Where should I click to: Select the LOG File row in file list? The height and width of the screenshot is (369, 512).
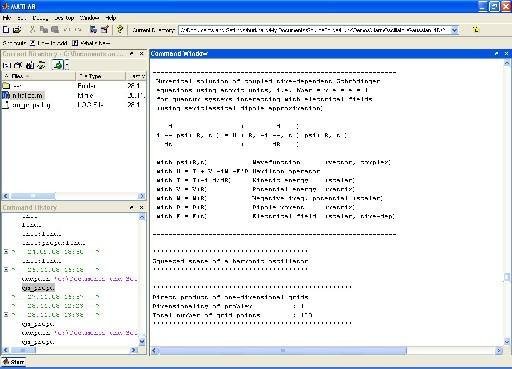(74, 105)
